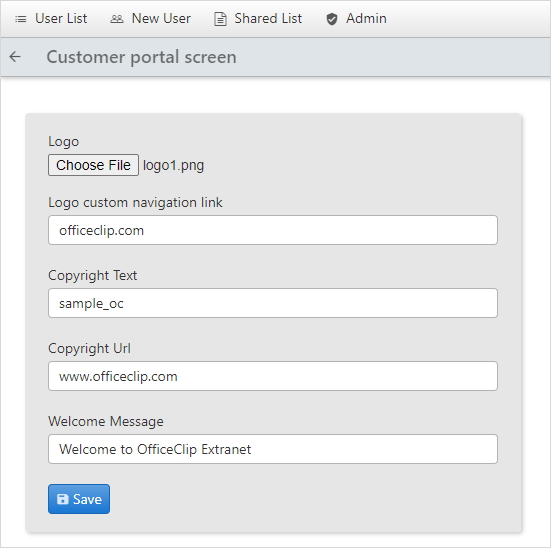Viewport: 551px width, 548px height.
Task: Click the Logo custom navigation link field
Action: click(273, 230)
